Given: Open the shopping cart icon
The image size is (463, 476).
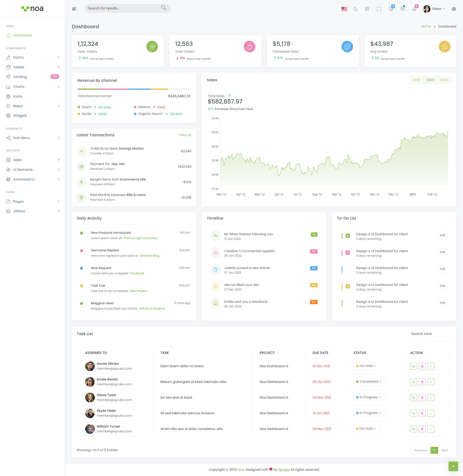Looking at the screenshot, I should coord(391,9).
